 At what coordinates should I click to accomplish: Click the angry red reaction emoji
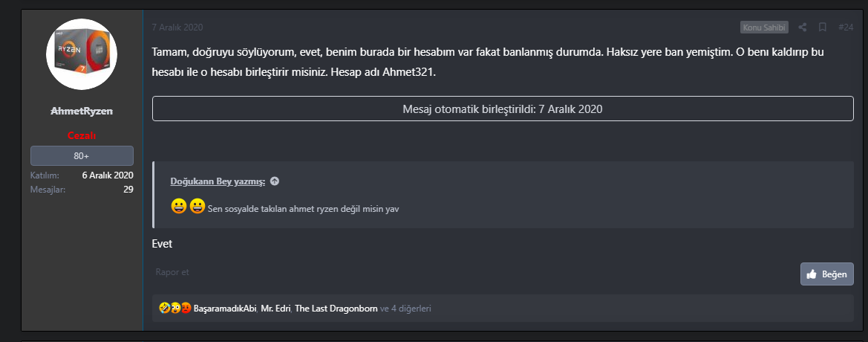point(186,308)
